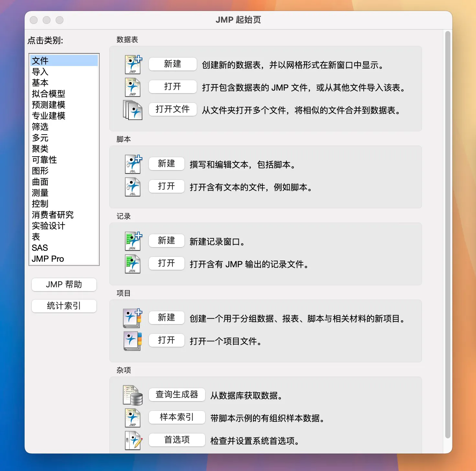
Task: Click the vertical scrollbar of start page
Action: pos(448,235)
